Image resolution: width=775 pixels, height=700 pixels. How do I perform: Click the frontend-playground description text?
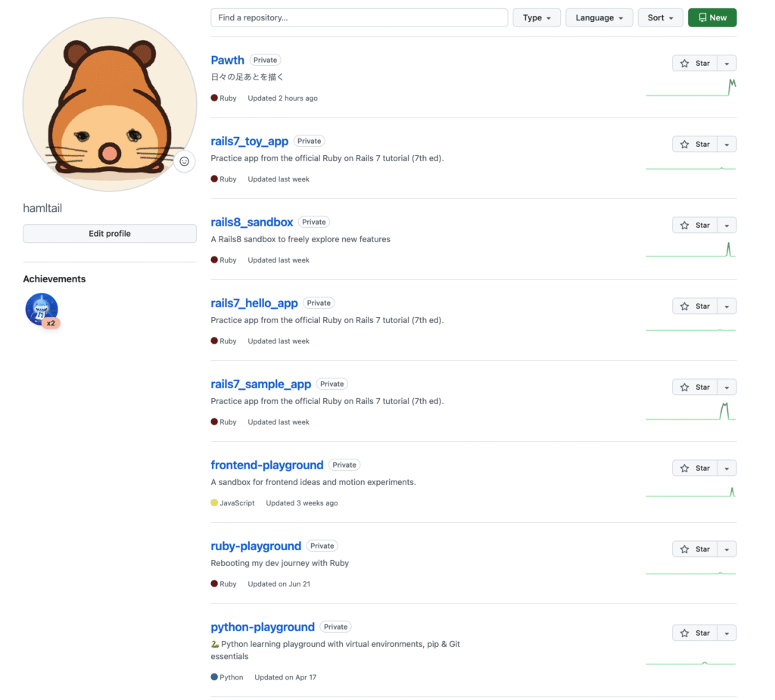pyautogui.click(x=313, y=482)
